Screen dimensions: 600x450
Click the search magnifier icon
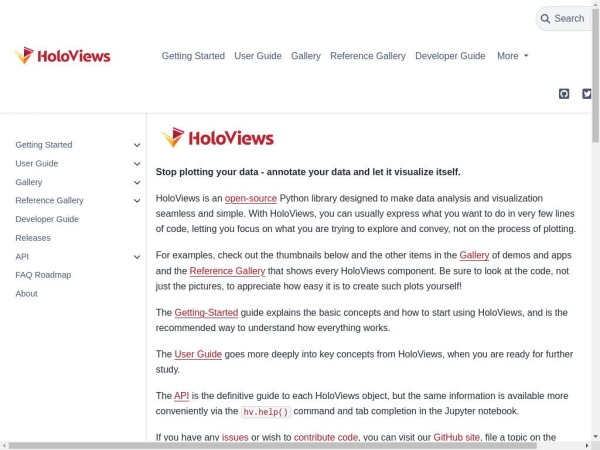click(x=545, y=19)
